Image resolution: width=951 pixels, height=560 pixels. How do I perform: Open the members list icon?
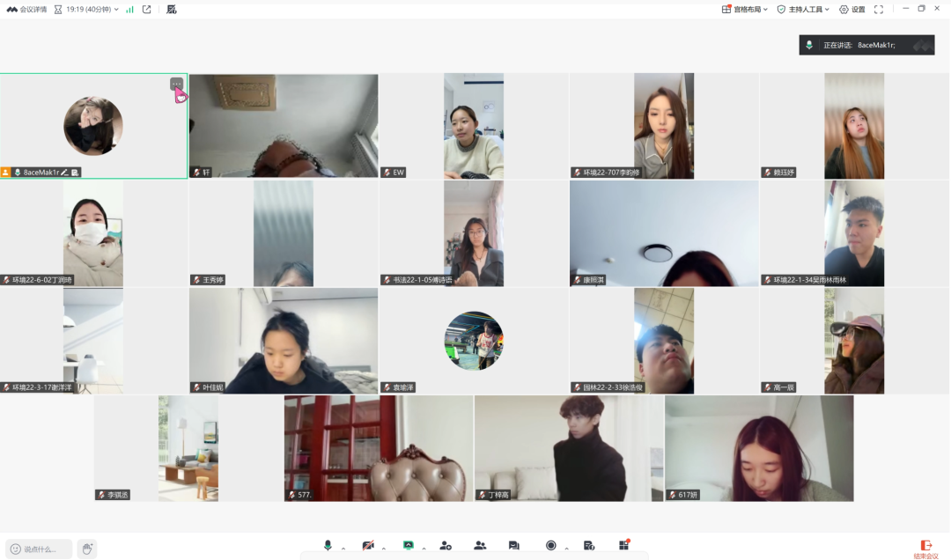pos(480,546)
